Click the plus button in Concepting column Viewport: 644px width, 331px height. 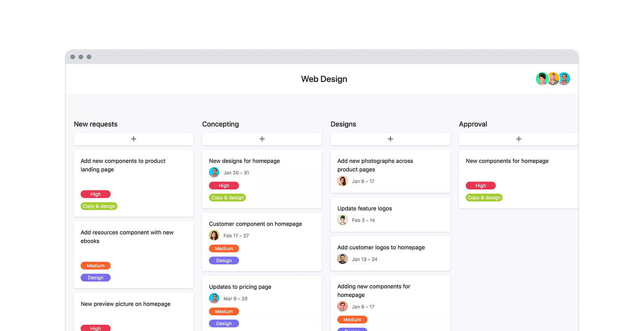tap(262, 139)
